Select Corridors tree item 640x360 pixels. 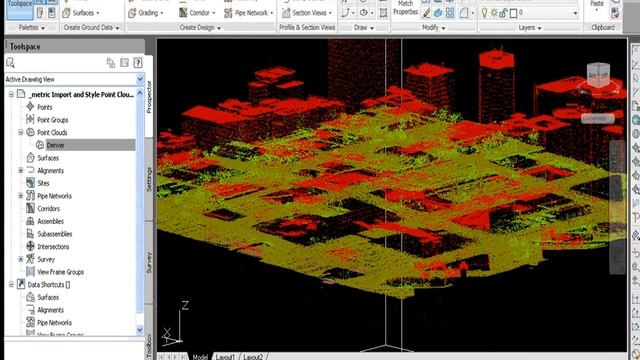(48, 208)
